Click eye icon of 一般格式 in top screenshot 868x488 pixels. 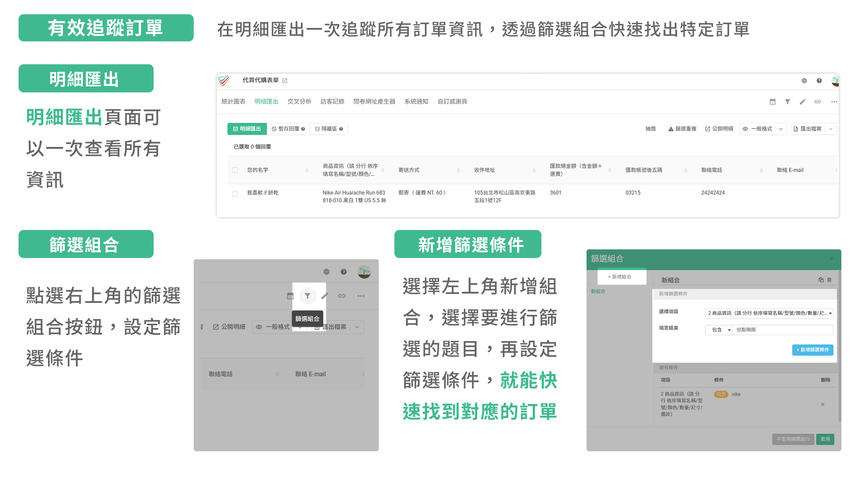tap(745, 129)
